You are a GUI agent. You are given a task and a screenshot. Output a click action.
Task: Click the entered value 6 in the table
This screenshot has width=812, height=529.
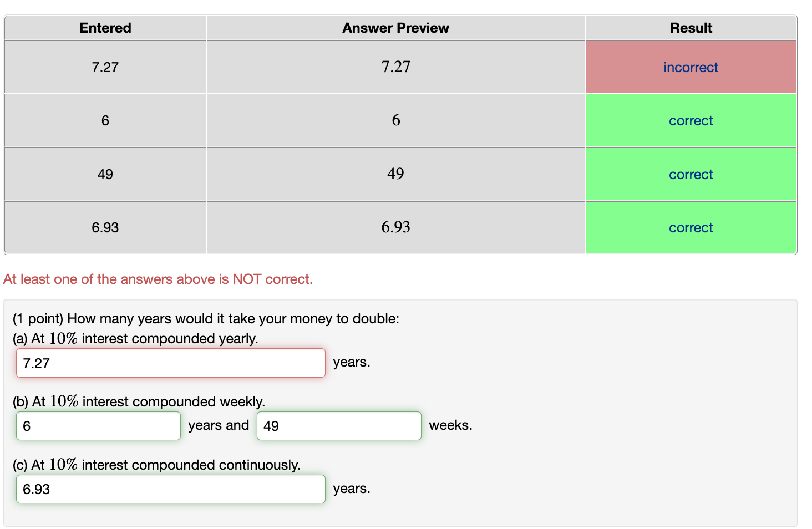[105, 120]
